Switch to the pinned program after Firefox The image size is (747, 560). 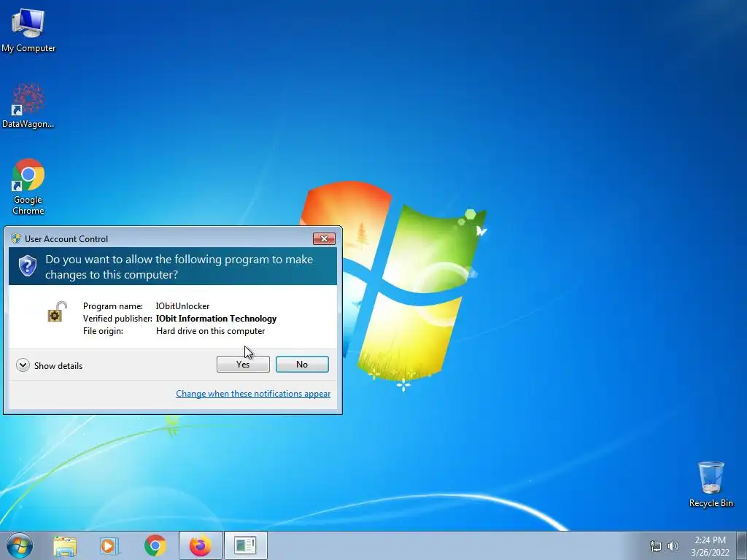point(245,545)
